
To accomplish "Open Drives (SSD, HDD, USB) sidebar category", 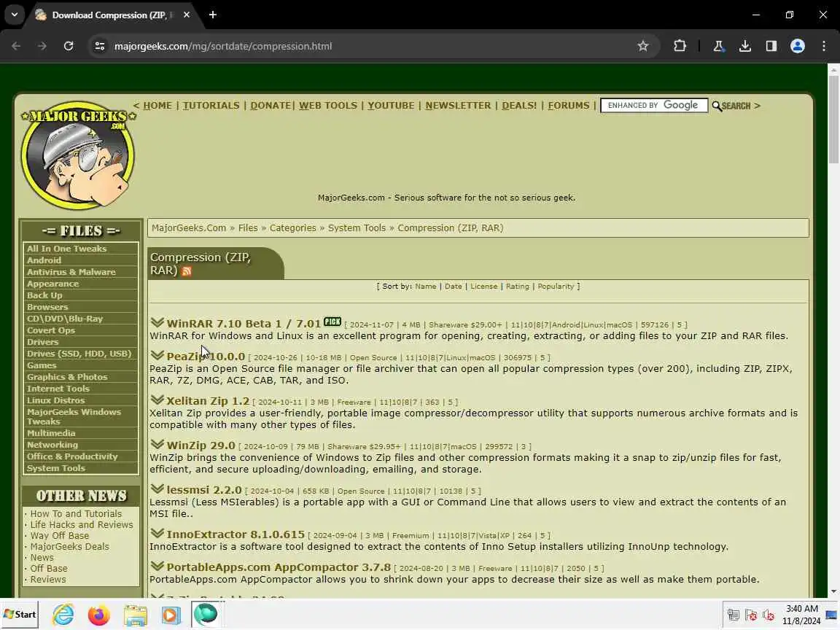I will pos(81,354).
